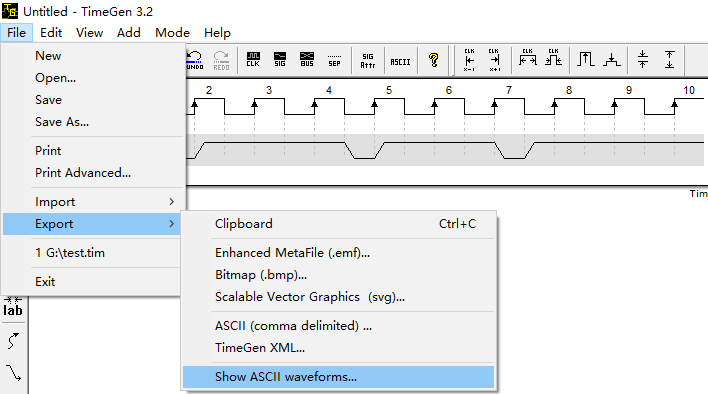Select the curved arrow tool in sidebar

13,341
